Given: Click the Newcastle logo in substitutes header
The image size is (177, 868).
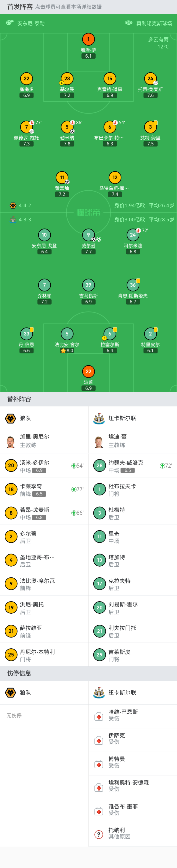Looking at the screenshot, I should click(x=99, y=418).
